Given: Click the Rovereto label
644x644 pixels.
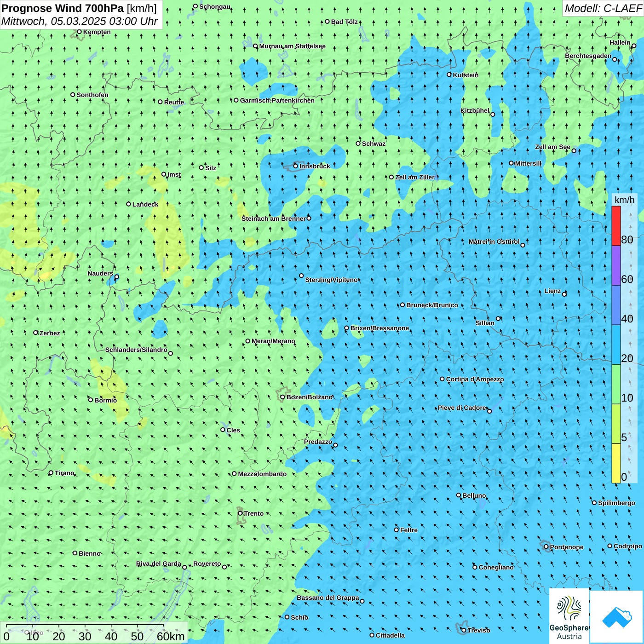Looking at the screenshot, I should click(207, 563).
